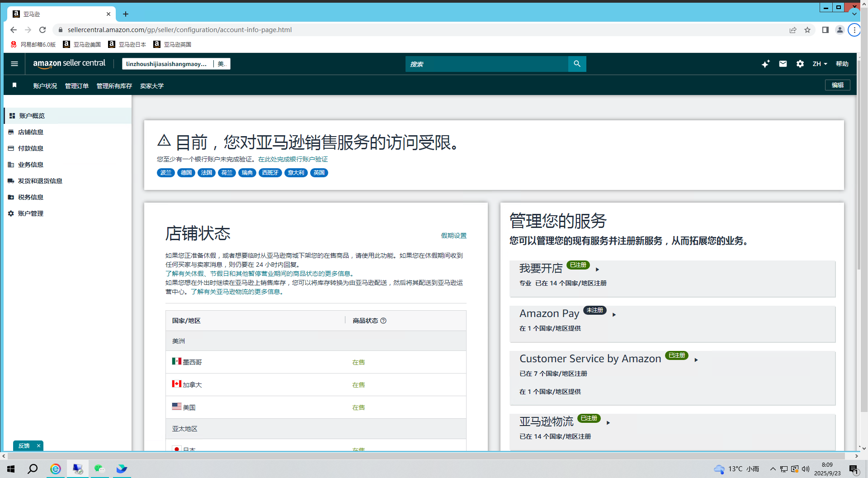Open the ZH language dropdown
Screen dimensions: 868x478
[820, 64]
